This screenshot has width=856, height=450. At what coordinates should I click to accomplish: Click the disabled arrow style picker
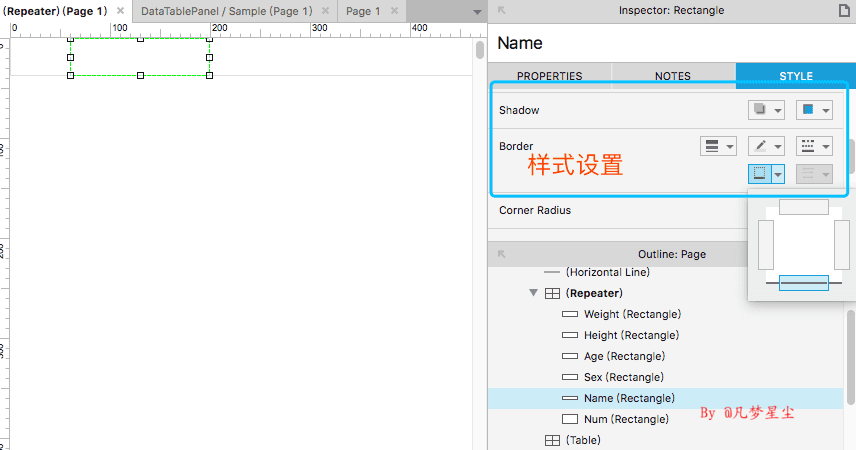click(x=814, y=174)
